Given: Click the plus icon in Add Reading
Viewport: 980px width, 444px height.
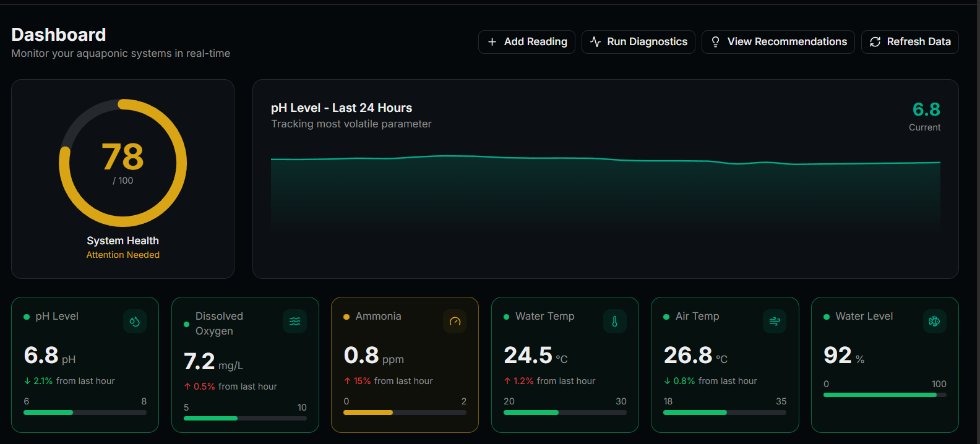Looking at the screenshot, I should (x=492, y=42).
